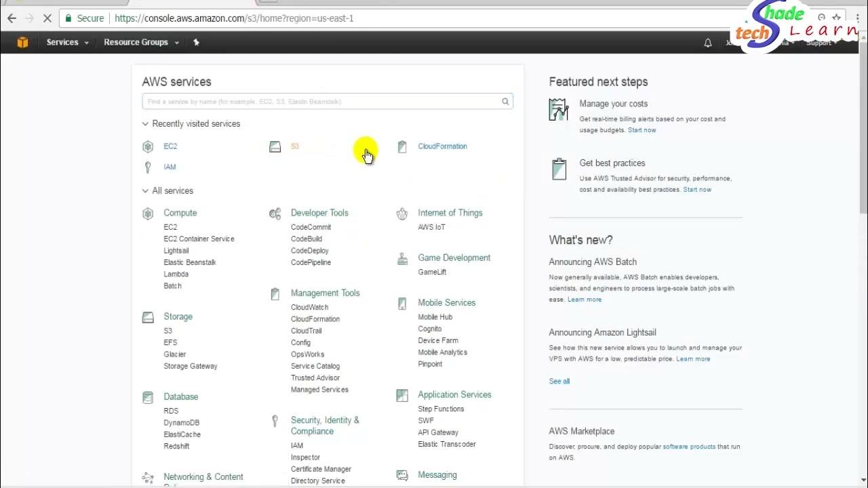Screen dimensions: 868x488
Task: Open Lightsail under Compute
Action: click(176, 251)
